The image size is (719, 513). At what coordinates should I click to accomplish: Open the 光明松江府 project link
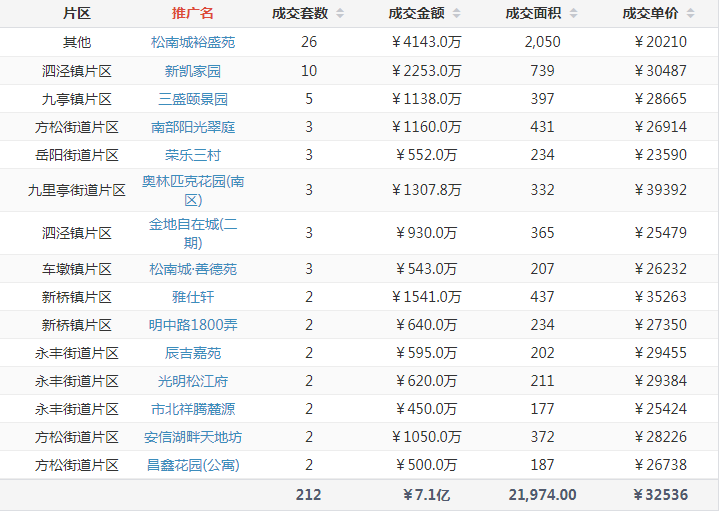coord(193,381)
